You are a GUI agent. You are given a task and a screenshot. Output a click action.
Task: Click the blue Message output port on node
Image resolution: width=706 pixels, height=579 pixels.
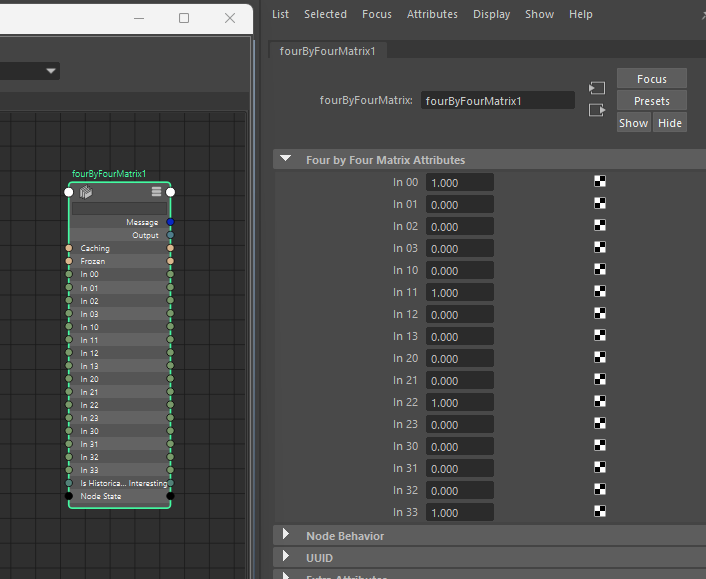[x=171, y=222]
